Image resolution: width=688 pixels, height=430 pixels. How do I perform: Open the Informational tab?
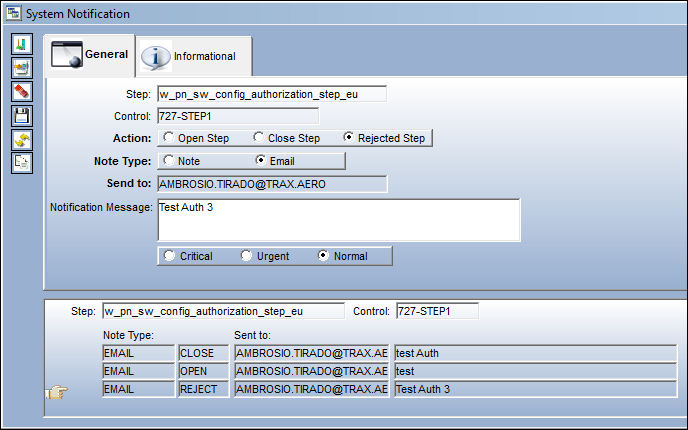point(194,57)
